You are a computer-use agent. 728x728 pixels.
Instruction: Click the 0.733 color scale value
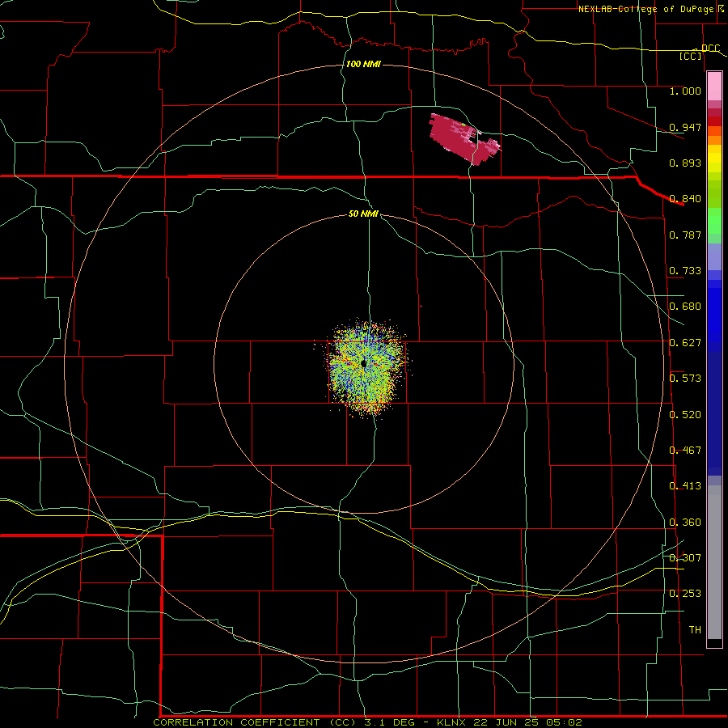click(685, 271)
